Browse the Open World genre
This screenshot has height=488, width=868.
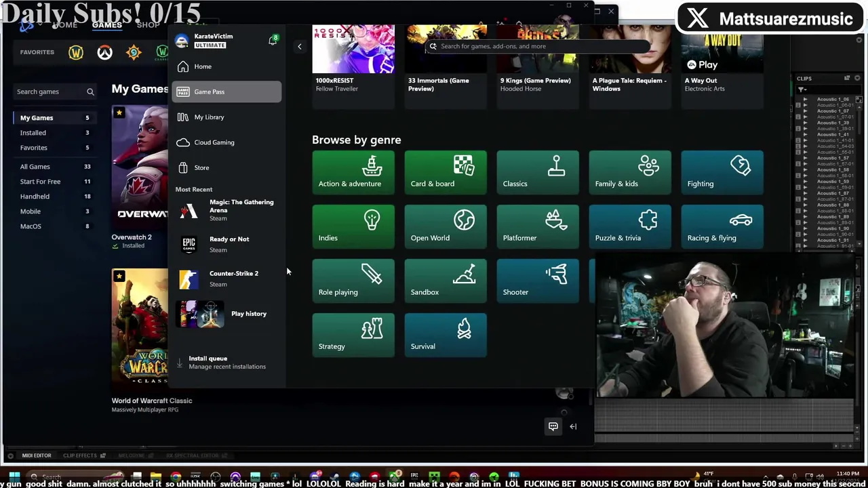(x=446, y=226)
